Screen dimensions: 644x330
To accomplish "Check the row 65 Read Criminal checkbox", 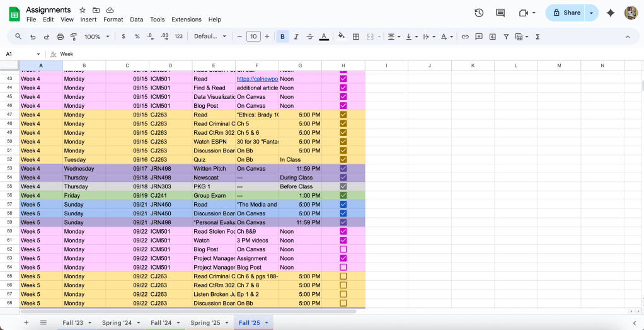I will (x=343, y=276).
